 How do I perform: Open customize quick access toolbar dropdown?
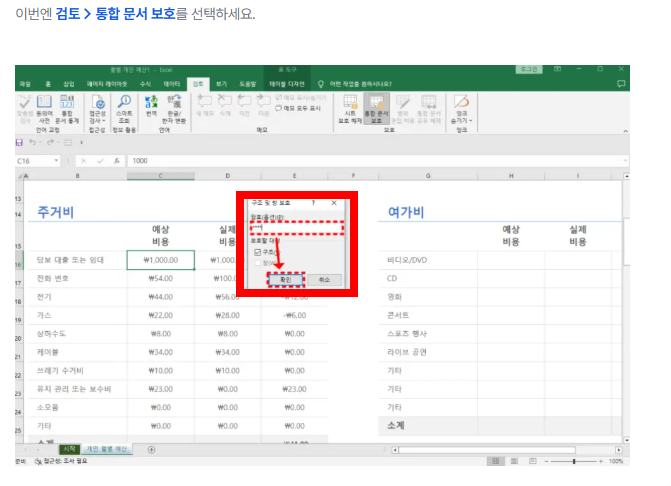81,142
